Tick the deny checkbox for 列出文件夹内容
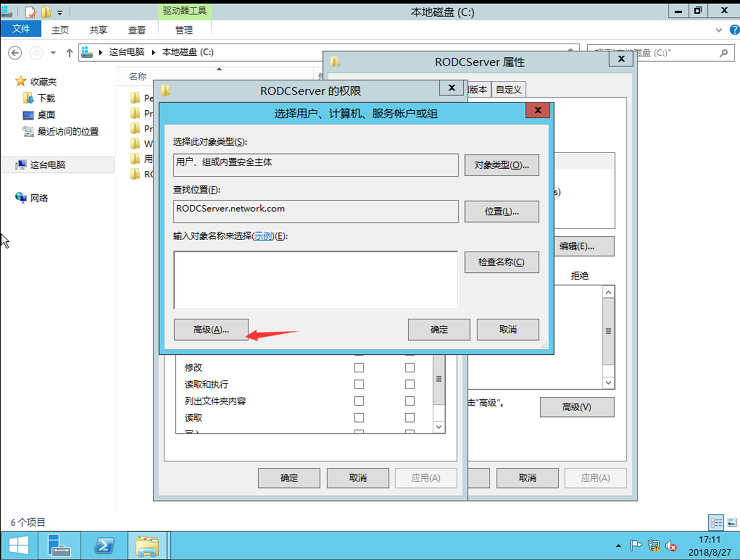The height and width of the screenshot is (560, 740). point(410,401)
